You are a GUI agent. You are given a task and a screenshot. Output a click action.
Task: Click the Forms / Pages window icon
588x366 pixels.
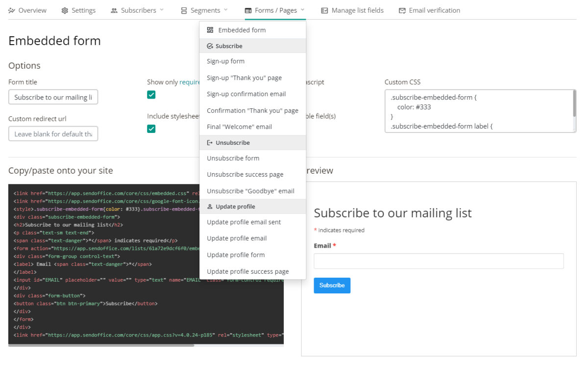click(248, 10)
